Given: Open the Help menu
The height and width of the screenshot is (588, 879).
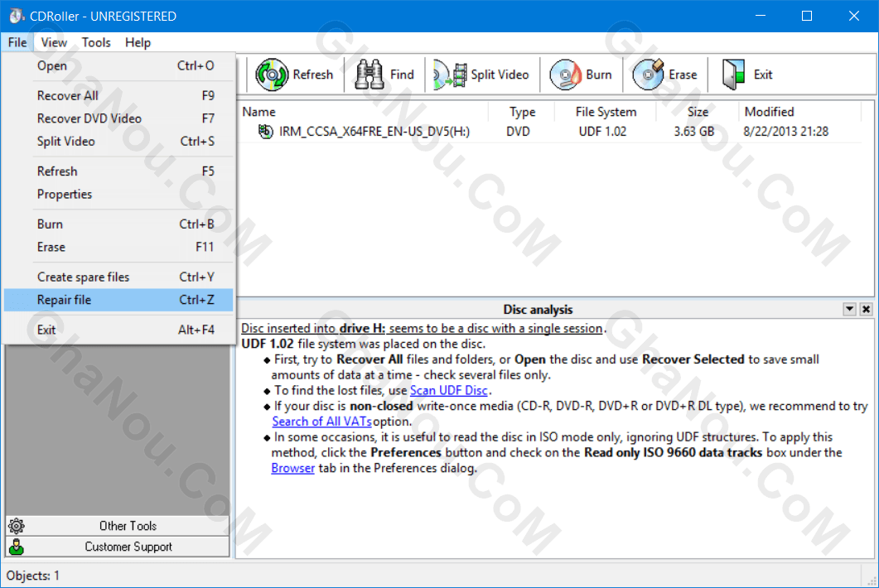Looking at the screenshot, I should [138, 42].
